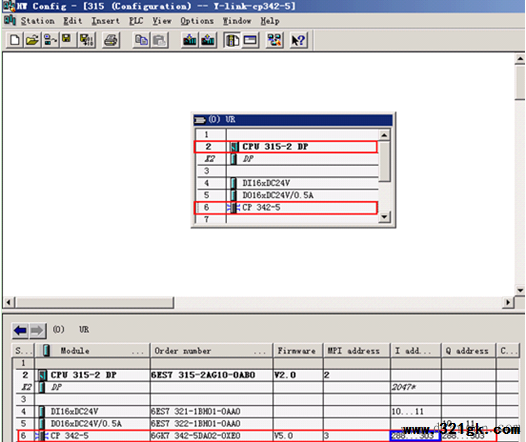Click the MPI address column header
Screen dimensions: 526x442
[x=357, y=351]
